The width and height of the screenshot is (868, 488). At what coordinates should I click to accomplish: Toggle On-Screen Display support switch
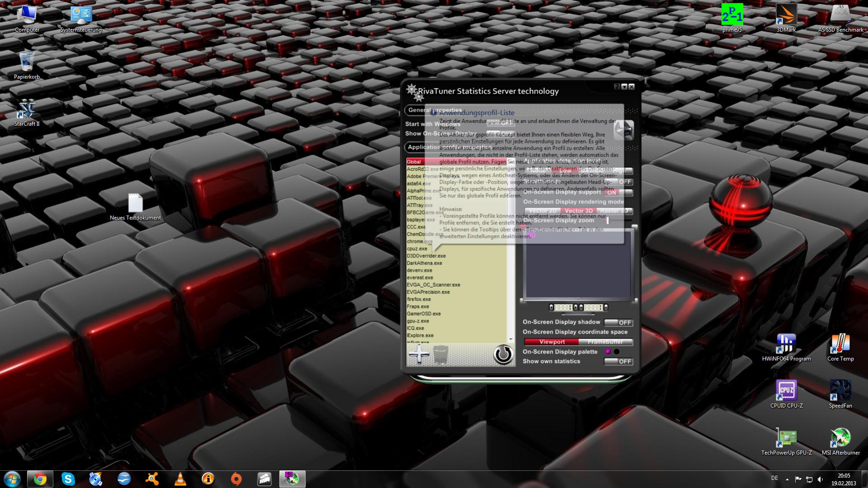tap(618, 192)
